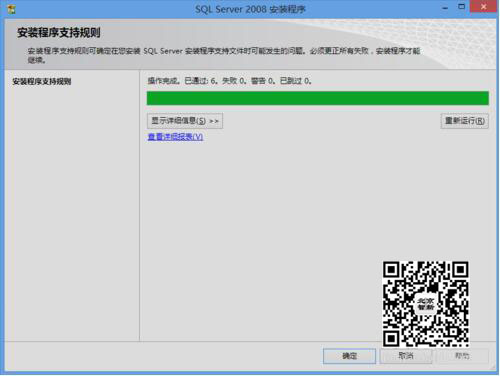Click the bold 安装程序支持规则 page heading
This screenshot has height=376, width=500.
pos(59,33)
